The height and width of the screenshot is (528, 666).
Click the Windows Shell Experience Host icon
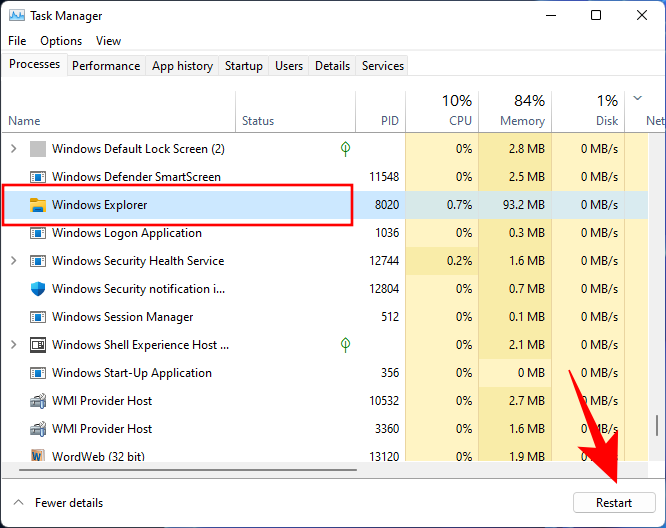pyautogui.click(x=38, y=345)
